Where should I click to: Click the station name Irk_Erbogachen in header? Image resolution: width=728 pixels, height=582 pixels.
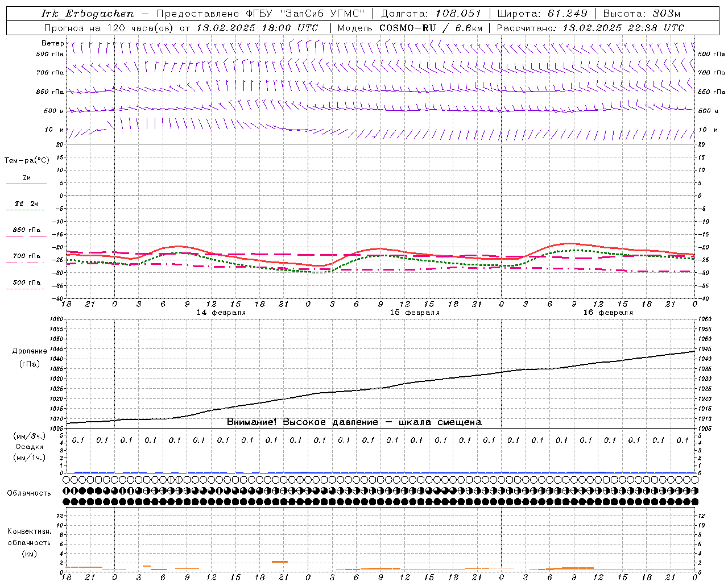point(88,14)
